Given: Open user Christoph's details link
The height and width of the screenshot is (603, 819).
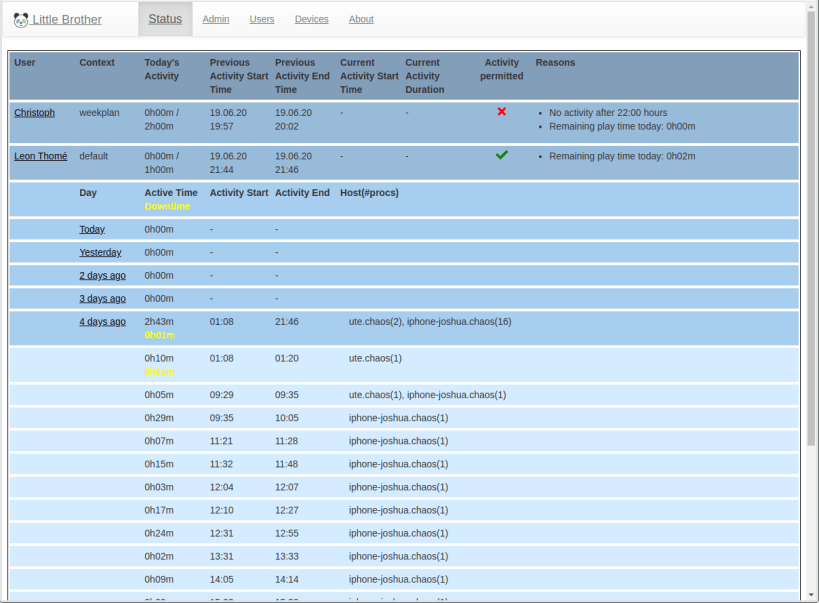Looking at the screenshot, I should (34, 113).
